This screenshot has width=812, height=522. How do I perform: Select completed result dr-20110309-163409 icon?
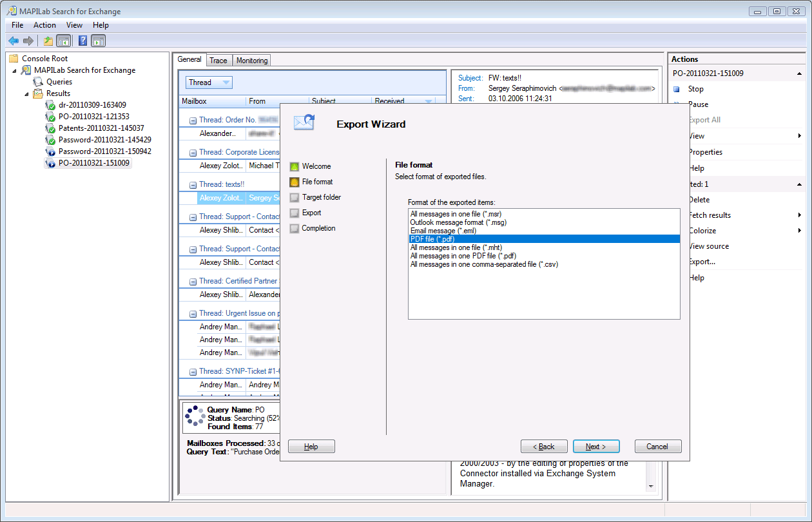click(50, 105)
